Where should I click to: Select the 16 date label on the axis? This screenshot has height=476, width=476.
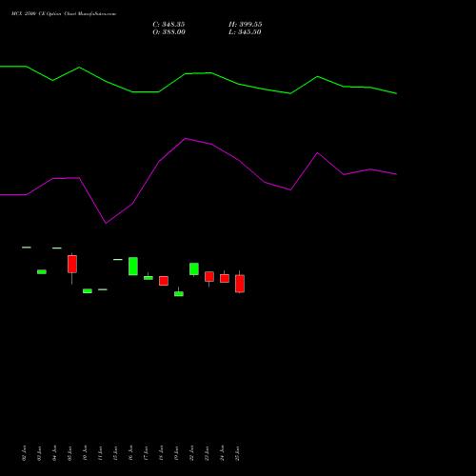click(130, 453)
